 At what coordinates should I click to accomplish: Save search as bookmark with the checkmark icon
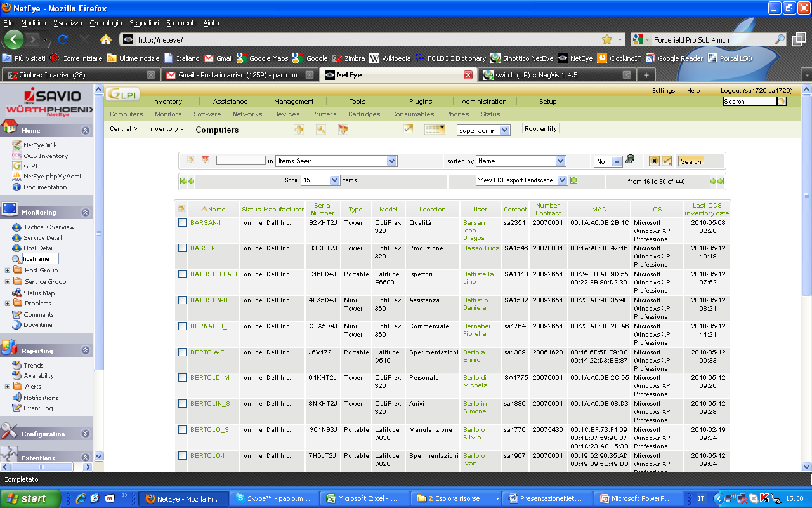click(667, 161)
